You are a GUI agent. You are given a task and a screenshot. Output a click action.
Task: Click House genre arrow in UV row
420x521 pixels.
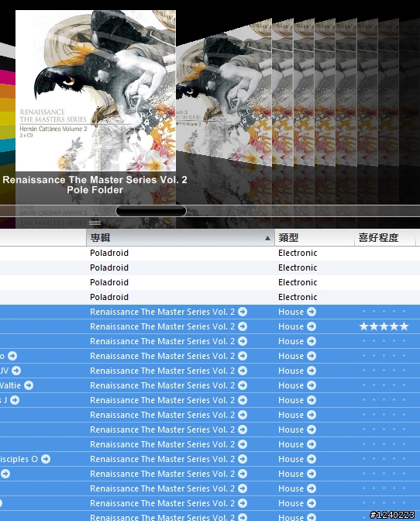(x=311, y=371)
